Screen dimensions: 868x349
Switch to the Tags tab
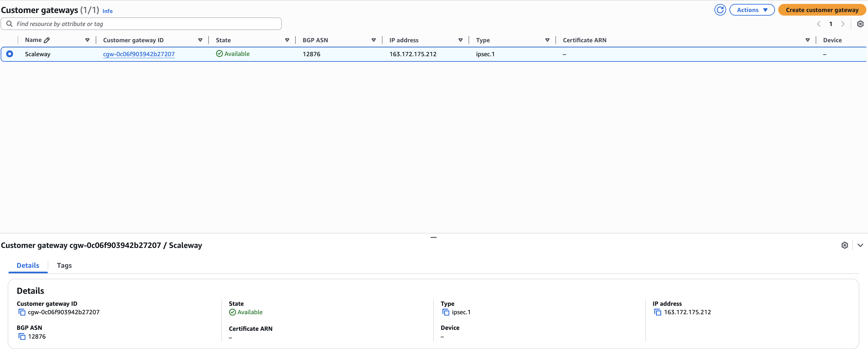[64, 265]
